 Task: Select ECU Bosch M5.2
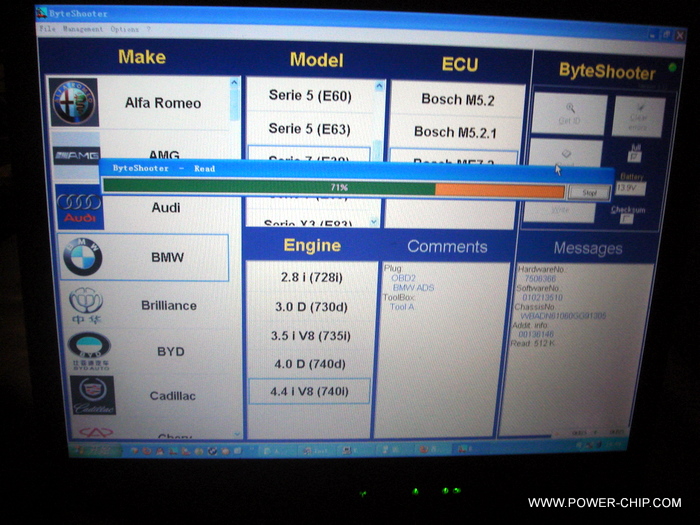click(458, 100)
